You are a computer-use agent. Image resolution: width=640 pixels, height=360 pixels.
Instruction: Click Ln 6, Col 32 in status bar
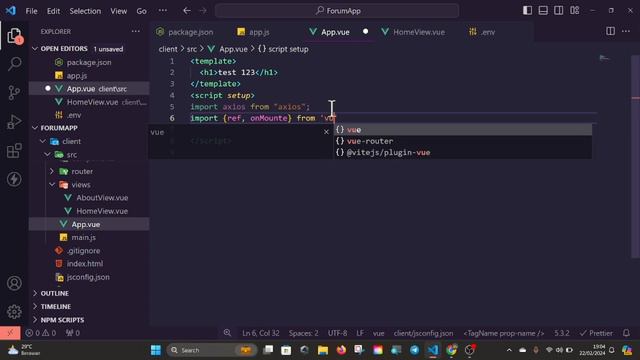tap(261, 333)
